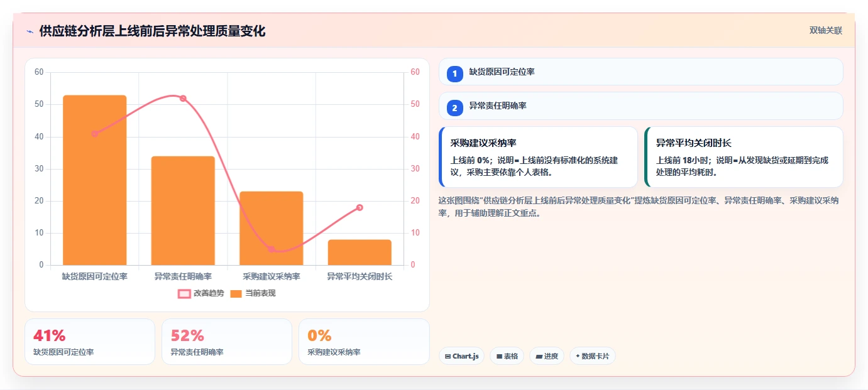868x390 pixels.
Task: Click the orange bar for 异常平均关闭时长
Action: pyautogui.click(x=360, y=252)
